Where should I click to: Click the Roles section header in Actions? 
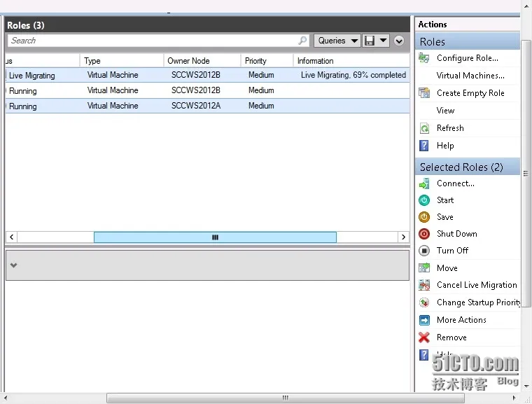click(467, 41)
